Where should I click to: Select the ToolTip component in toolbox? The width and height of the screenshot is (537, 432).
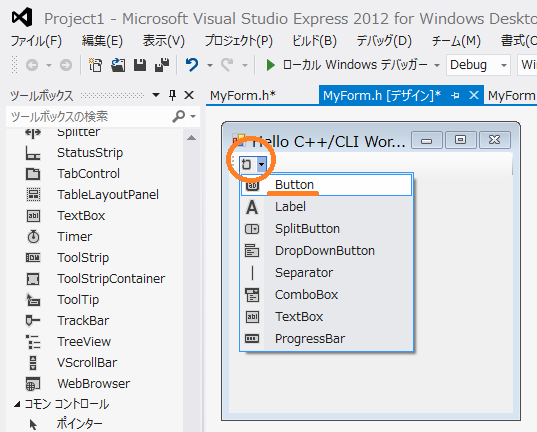tap(78, 300)
